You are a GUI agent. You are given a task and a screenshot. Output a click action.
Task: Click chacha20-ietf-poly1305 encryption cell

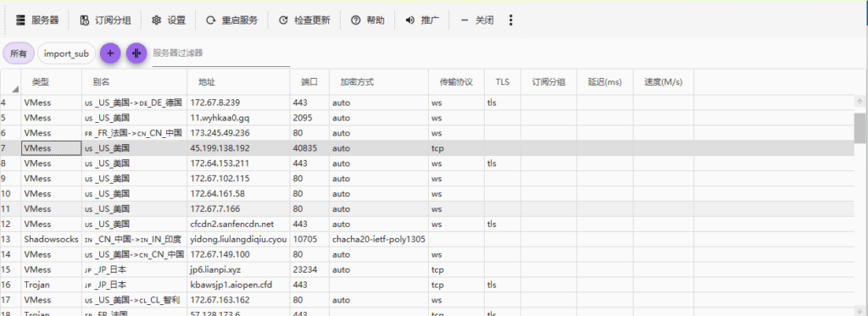coord(379,239)
